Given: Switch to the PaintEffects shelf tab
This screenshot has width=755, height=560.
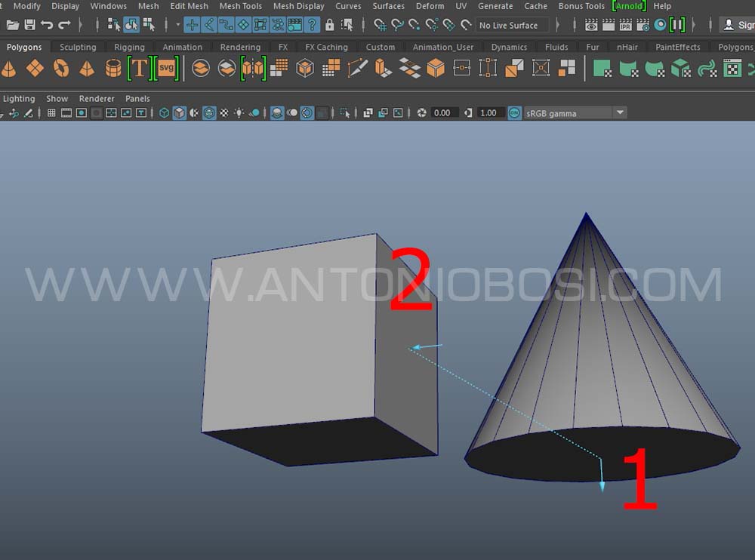Looking at the screenshot, I should (x=677, y=47).
